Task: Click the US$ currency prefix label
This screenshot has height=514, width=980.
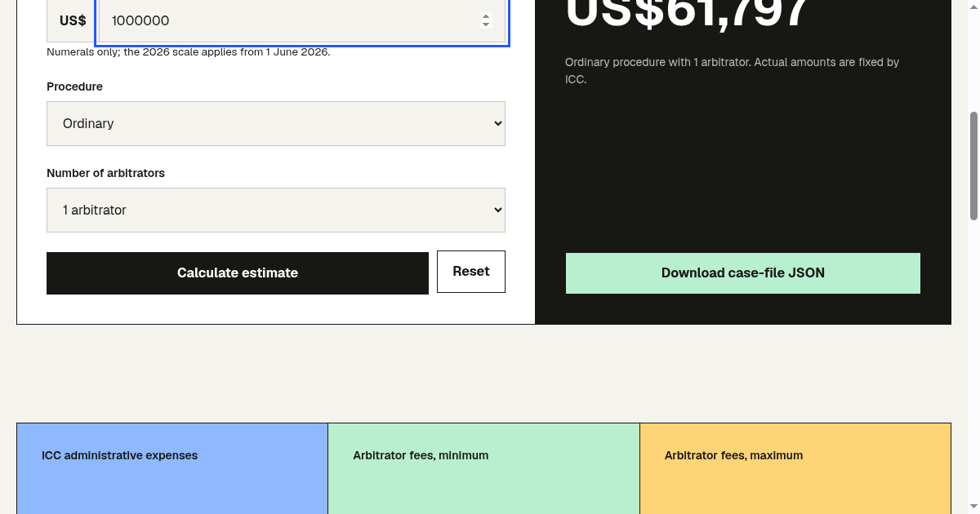Action: 73,20
